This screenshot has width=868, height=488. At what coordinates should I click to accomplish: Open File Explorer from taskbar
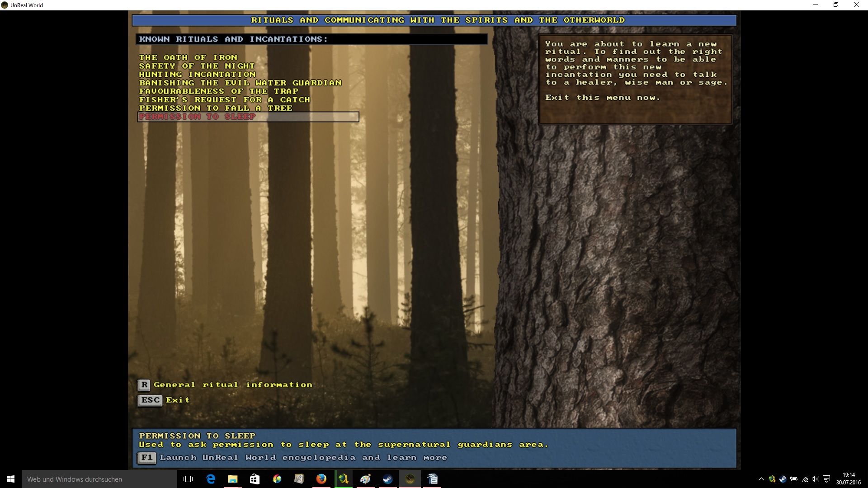click(233, 479)
